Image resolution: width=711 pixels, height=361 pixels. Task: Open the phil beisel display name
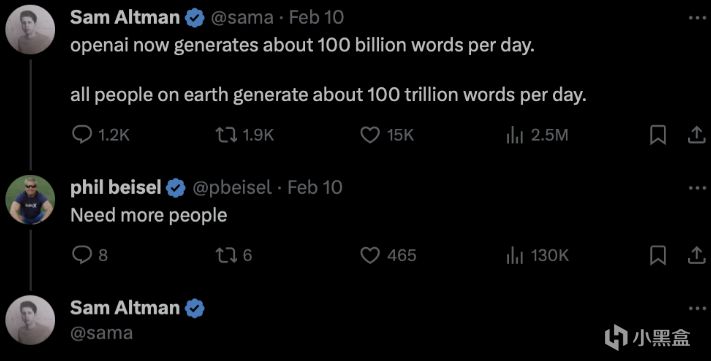(116, 188)
